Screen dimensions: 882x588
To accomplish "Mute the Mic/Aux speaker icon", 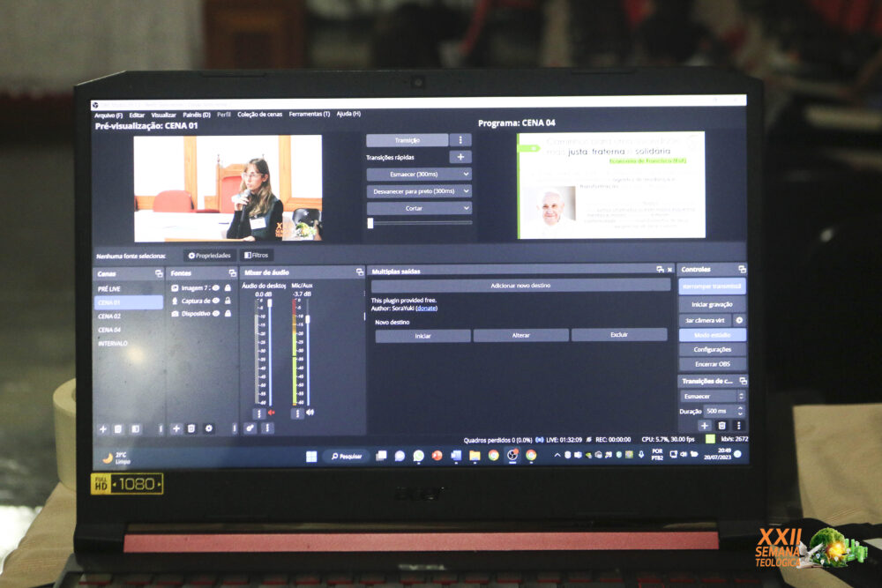I will [x=310, y=413].
